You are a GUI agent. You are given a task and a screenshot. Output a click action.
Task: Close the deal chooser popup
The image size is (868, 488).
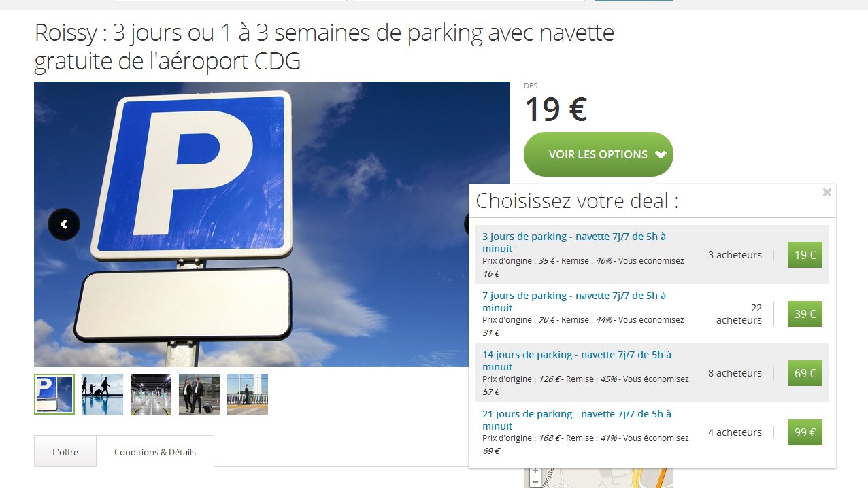pos(827,192)
